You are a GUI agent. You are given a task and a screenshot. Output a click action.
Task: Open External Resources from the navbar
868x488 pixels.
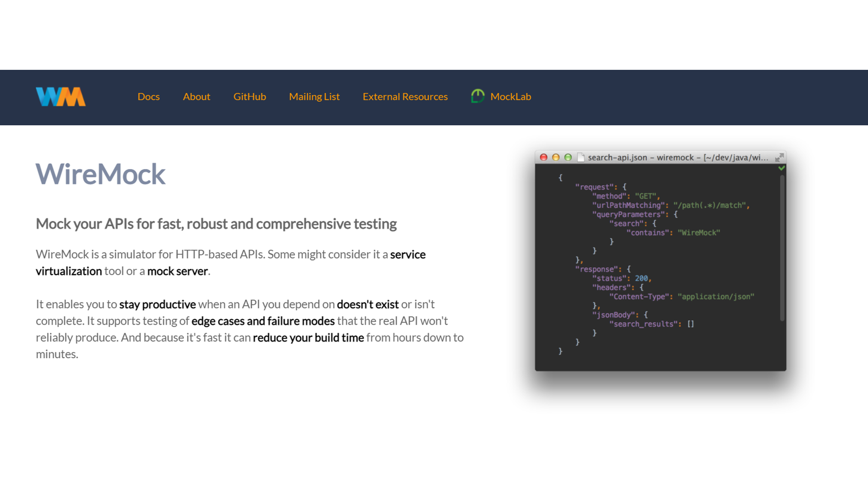coord(405,97)
